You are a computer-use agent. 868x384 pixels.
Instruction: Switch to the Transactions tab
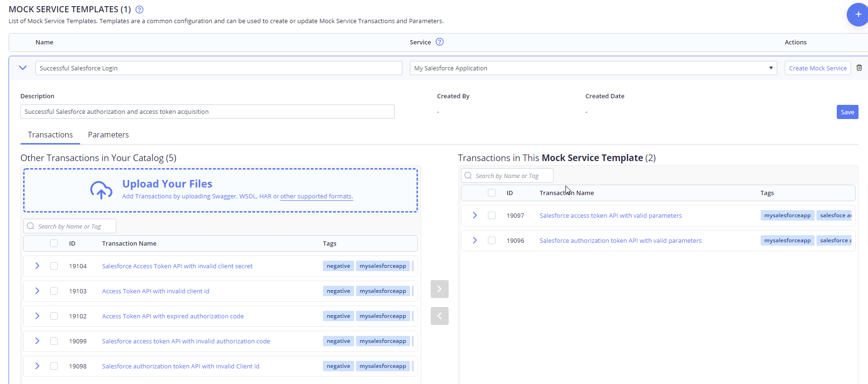tap(50, 135)
